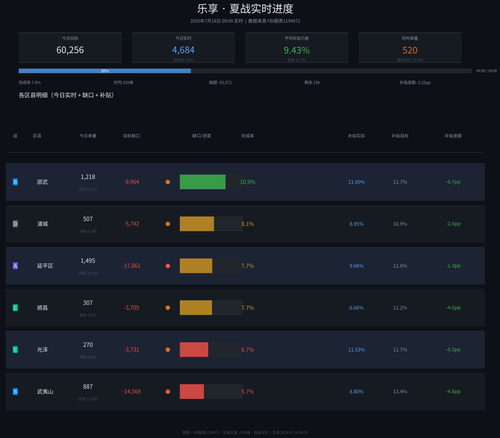Click order count 1,218 in 邵武 row
Viewport: 500px width, 438px height.
(88, 177)
